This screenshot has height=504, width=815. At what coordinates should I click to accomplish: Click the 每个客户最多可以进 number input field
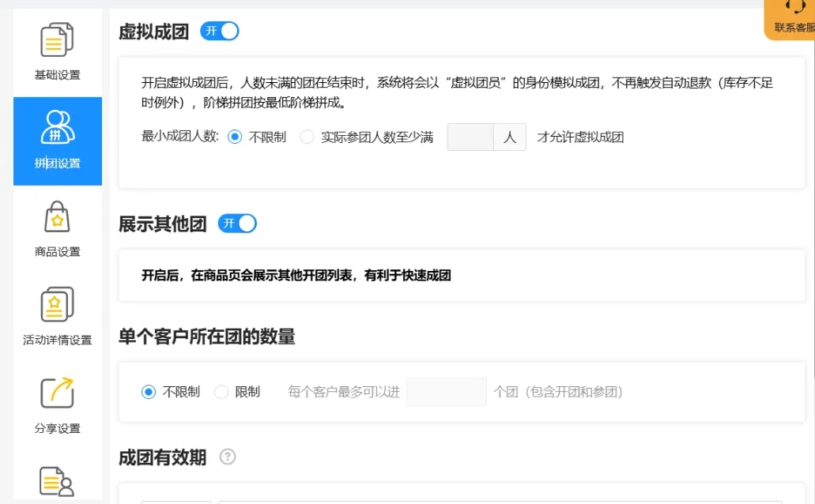[x=447, y=392]
